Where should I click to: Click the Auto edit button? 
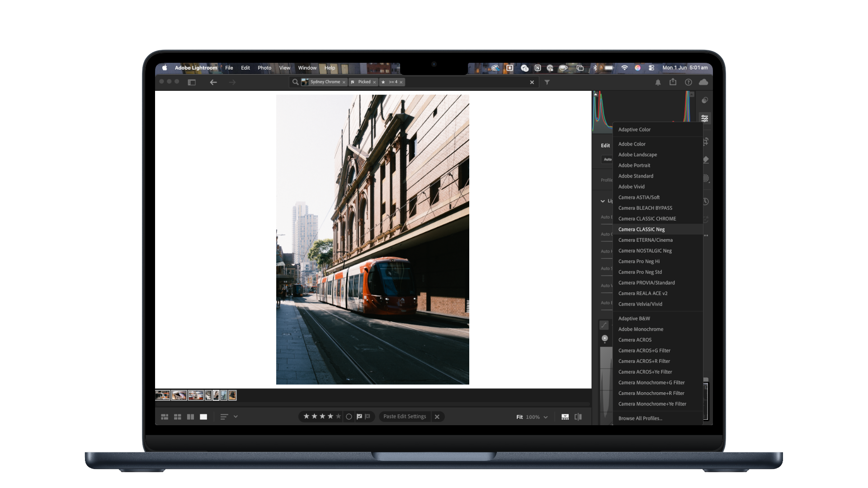(x=607, y=160)
